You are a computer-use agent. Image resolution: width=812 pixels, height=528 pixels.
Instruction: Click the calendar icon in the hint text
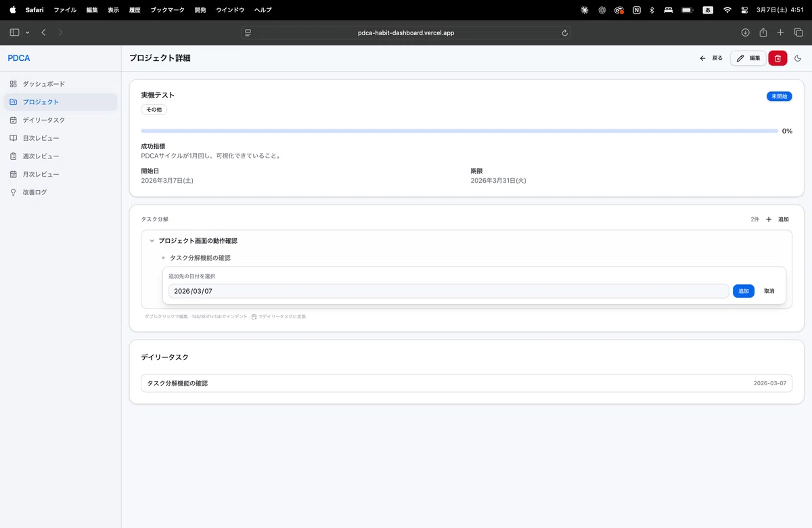254,316
